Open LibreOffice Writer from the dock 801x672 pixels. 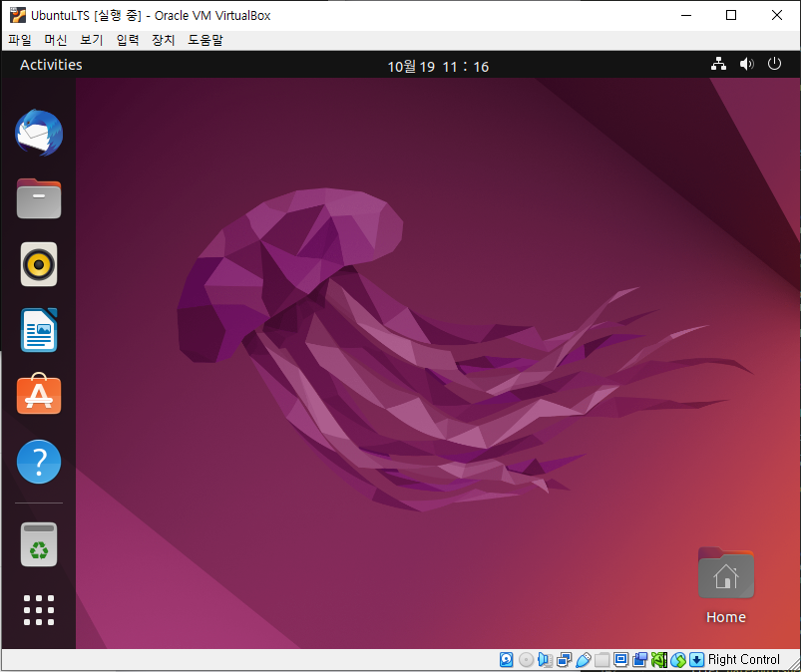(39, 330)
